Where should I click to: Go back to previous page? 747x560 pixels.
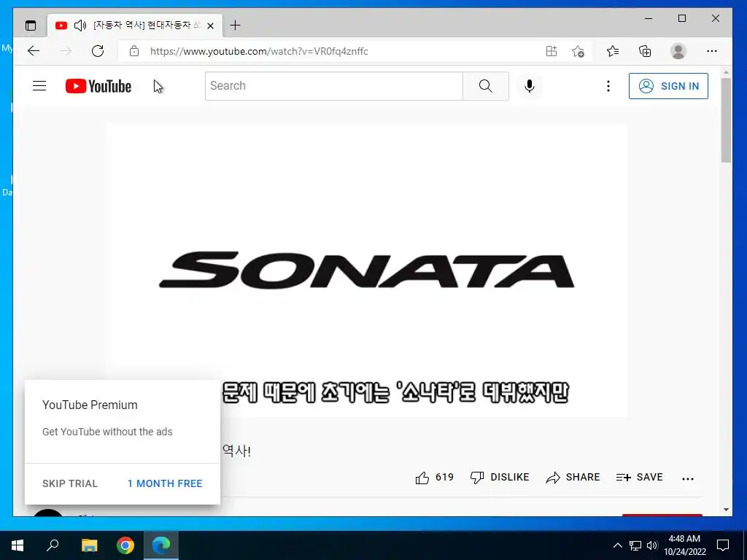[34, 51]
